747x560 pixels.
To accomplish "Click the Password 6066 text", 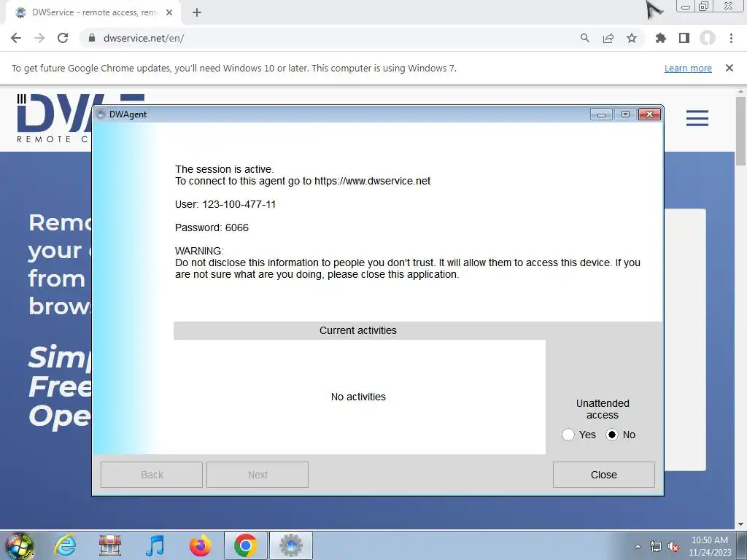I will coord(212,227).
